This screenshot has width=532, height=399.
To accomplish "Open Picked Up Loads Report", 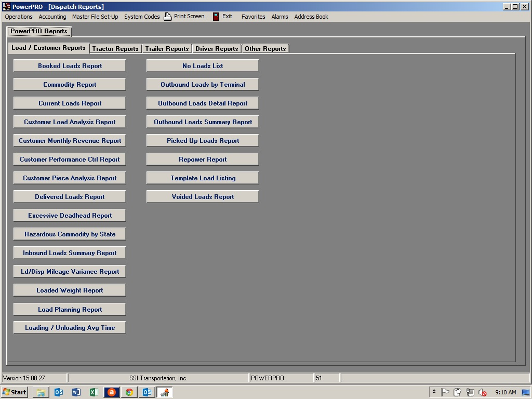I will 203,140.
